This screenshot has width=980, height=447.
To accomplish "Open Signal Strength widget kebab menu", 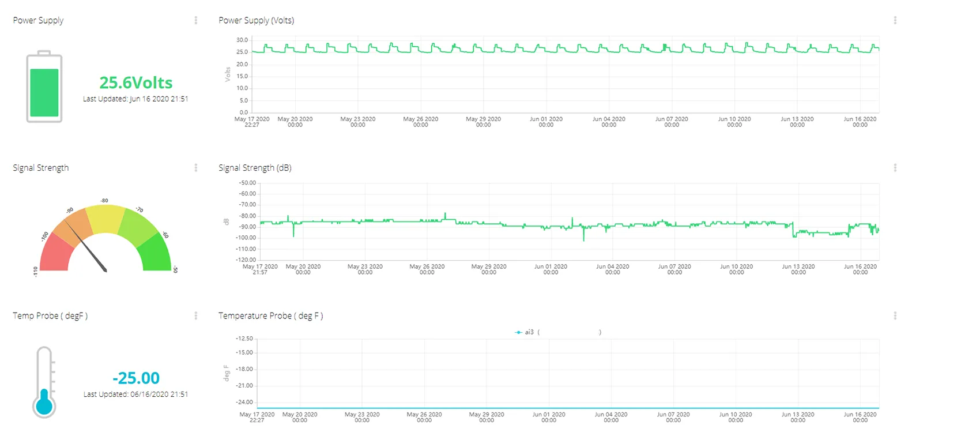I will click(x=196, y=168).
